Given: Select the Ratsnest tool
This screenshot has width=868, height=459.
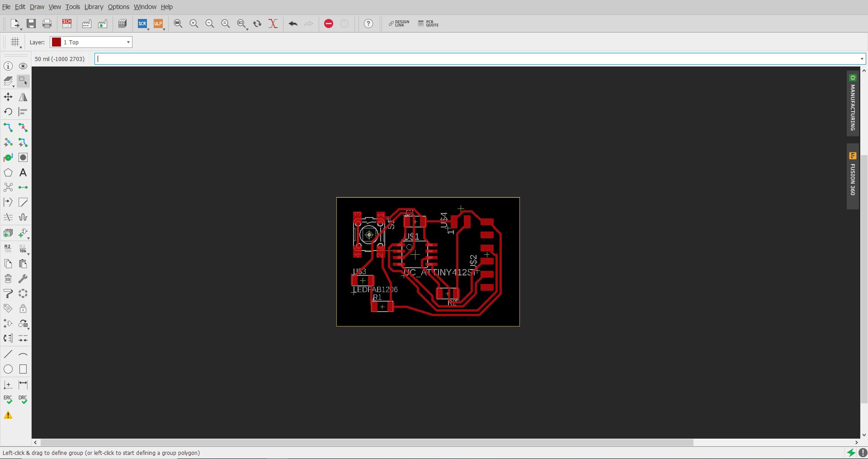Looking at the screenshot, I should coord(8,187).
